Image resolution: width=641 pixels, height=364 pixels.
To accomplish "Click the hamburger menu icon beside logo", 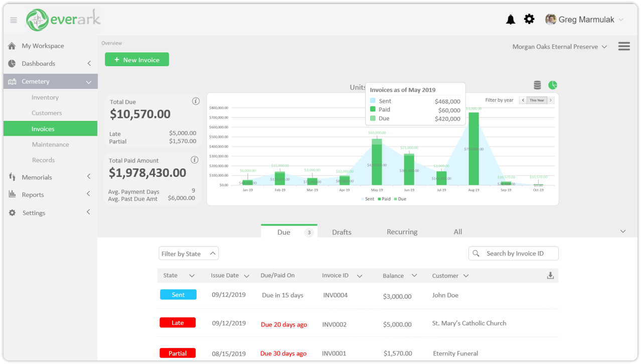I will click(14, 20).
